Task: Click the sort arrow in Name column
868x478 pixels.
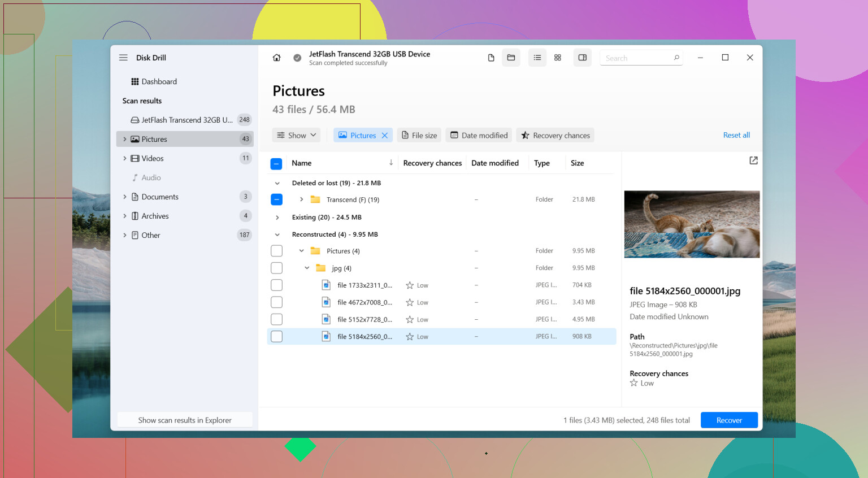Action: point(391,163)
